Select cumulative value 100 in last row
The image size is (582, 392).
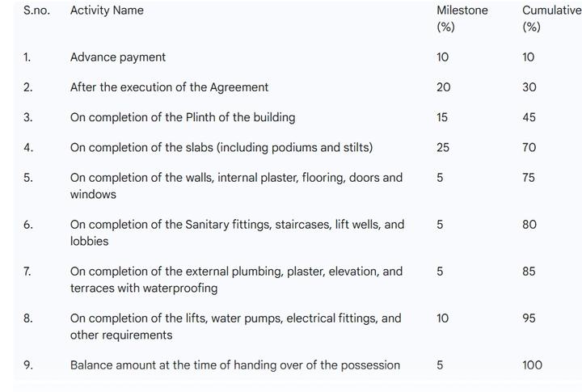(532, 365)
